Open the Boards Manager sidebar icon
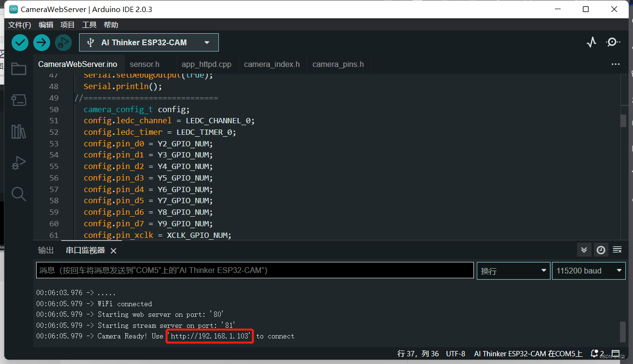Viewport: 633px width, 364px height. click(x=19, y=100)
